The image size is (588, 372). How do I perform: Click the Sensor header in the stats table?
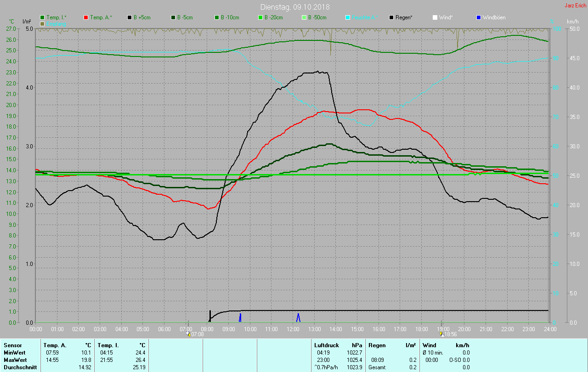tap(13, 345)
